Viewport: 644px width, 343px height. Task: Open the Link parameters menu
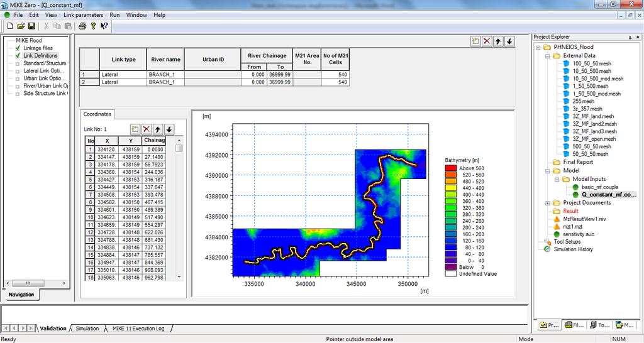click(x=84, y=15)
